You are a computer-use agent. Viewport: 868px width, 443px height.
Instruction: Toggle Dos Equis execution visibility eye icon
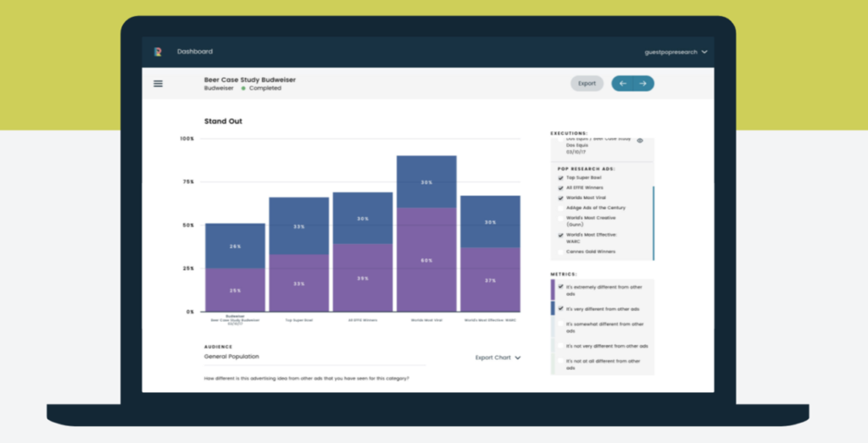640,140
